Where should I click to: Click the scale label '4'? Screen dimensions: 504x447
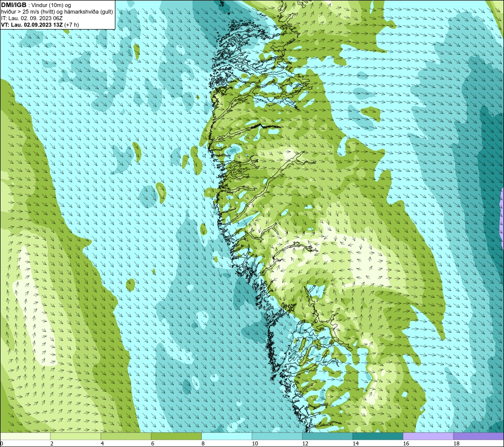click(102, 443)
